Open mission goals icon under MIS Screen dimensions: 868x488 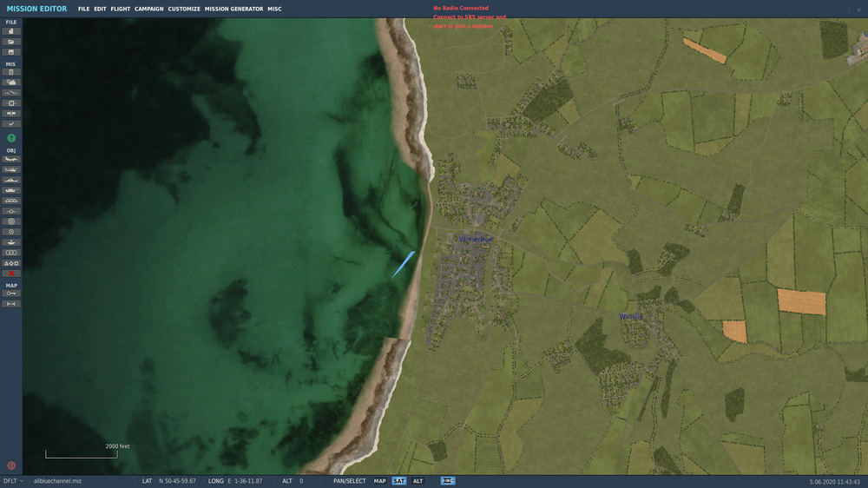(x=11, y=103)
